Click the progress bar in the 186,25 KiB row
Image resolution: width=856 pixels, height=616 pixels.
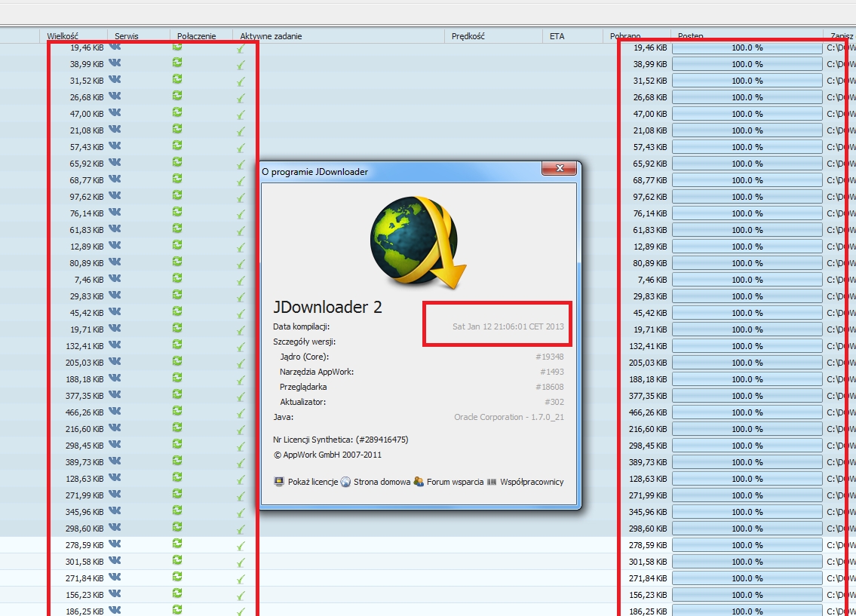tap(747, 611)
